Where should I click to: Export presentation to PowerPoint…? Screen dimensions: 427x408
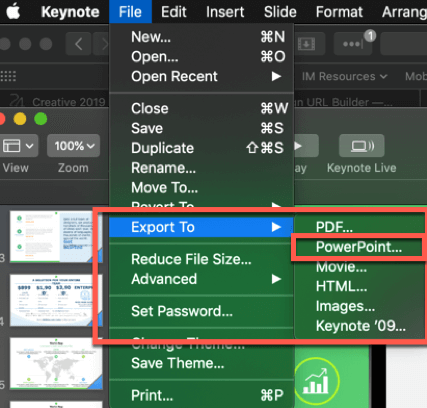point(359,247)
